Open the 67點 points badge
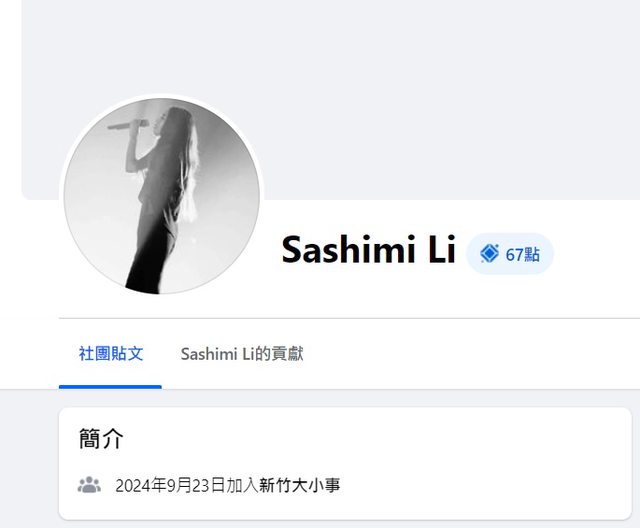The width and height of the screenshot is (640, 528). [510, 254]
